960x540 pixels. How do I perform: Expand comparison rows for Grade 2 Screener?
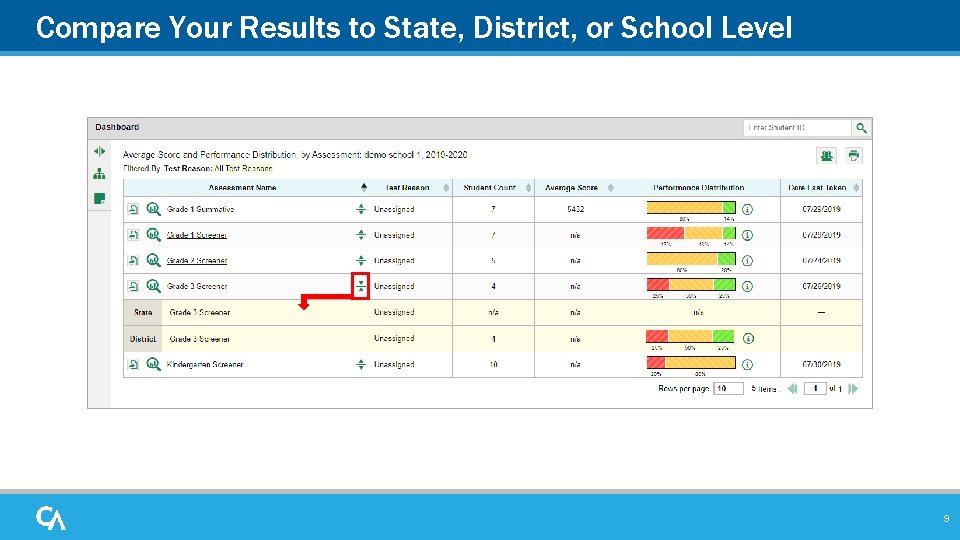(361, 261)
